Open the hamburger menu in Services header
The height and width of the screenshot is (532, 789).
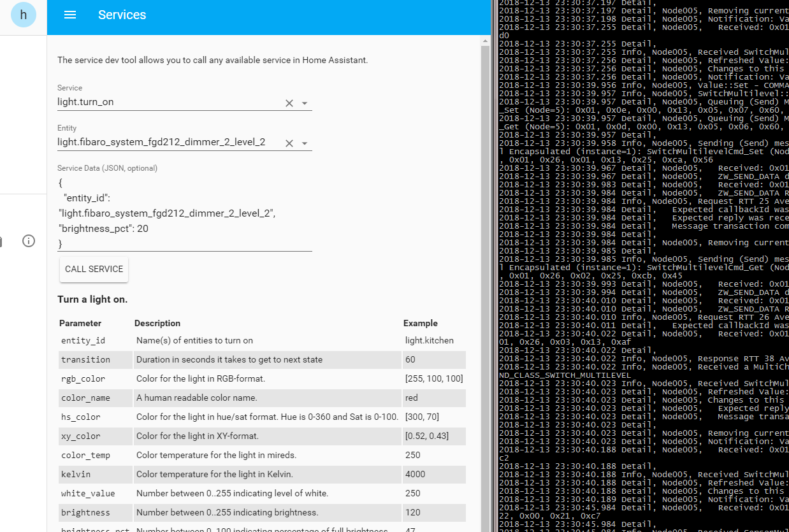(70, 15)
